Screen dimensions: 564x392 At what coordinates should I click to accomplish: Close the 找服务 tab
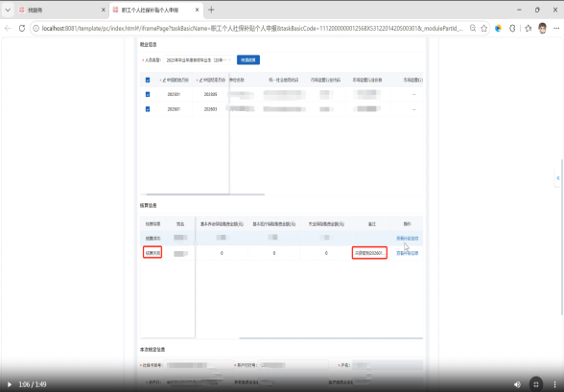(x=104, y=10)
